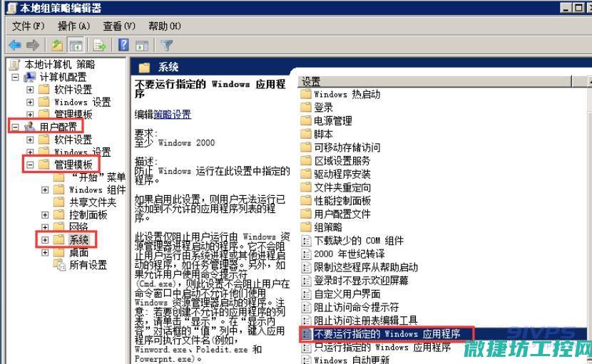Select the 桌面 tree folder
592x364 pixels.
78,252
